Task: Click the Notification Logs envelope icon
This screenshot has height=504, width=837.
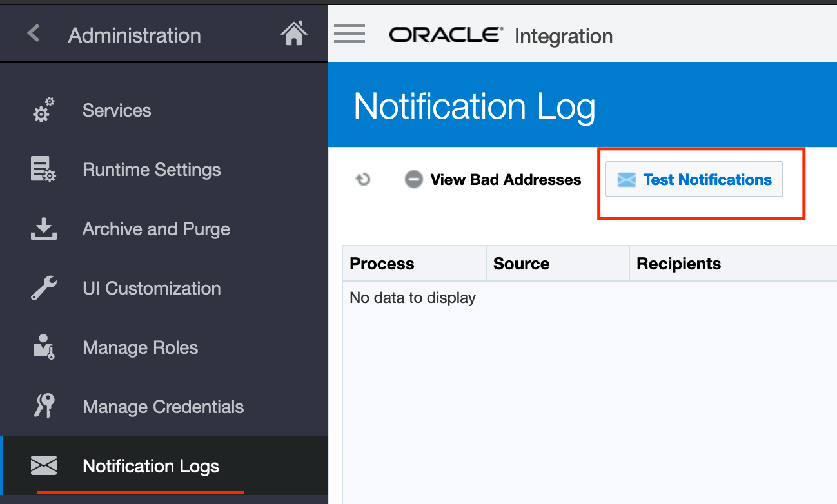Action: coord(44,466)
